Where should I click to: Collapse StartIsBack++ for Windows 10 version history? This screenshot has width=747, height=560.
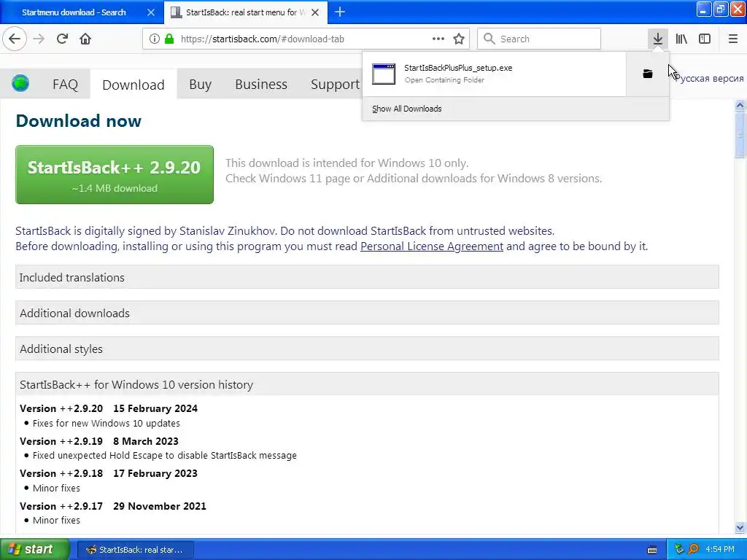pyautogui.click(x=367, y=384)
